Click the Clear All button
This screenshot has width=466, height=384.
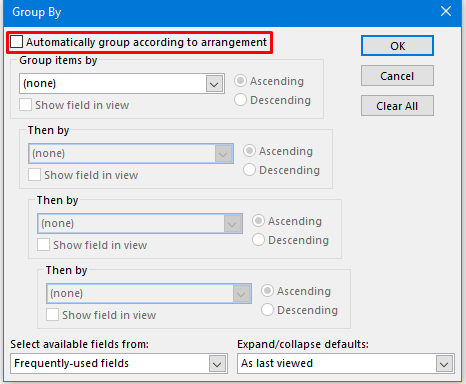[x=397, y=106]
